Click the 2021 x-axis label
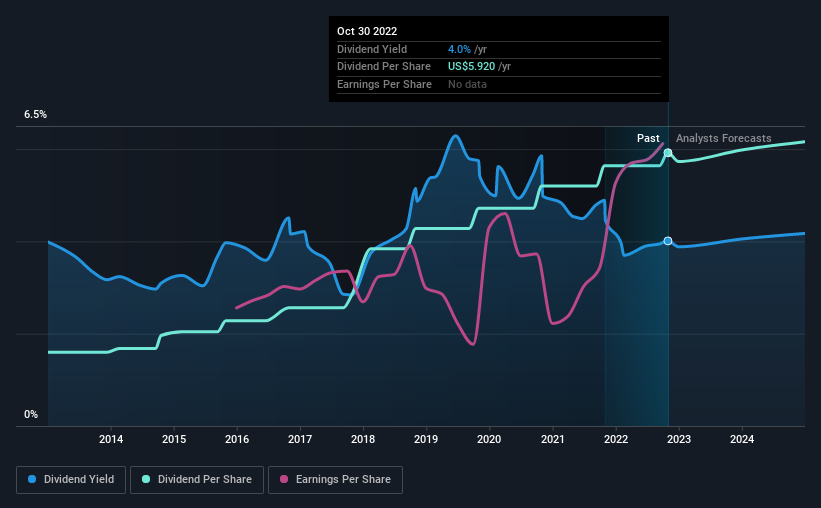 coord(552,439)
